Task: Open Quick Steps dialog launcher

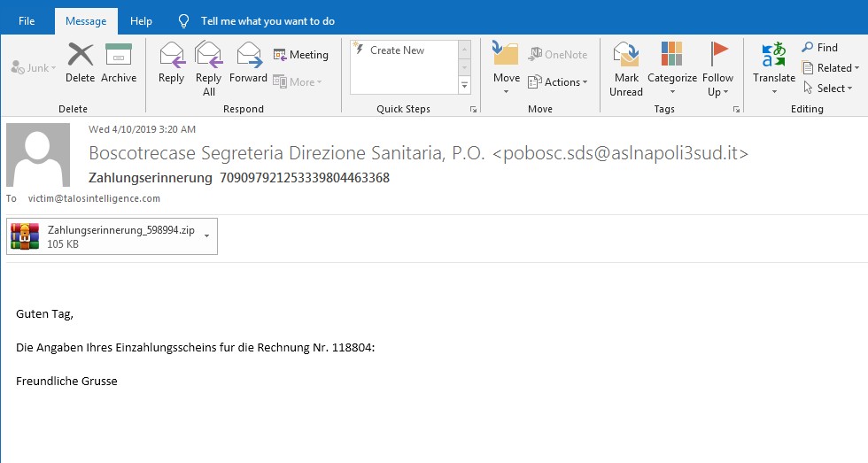Action: pos(473,110)
